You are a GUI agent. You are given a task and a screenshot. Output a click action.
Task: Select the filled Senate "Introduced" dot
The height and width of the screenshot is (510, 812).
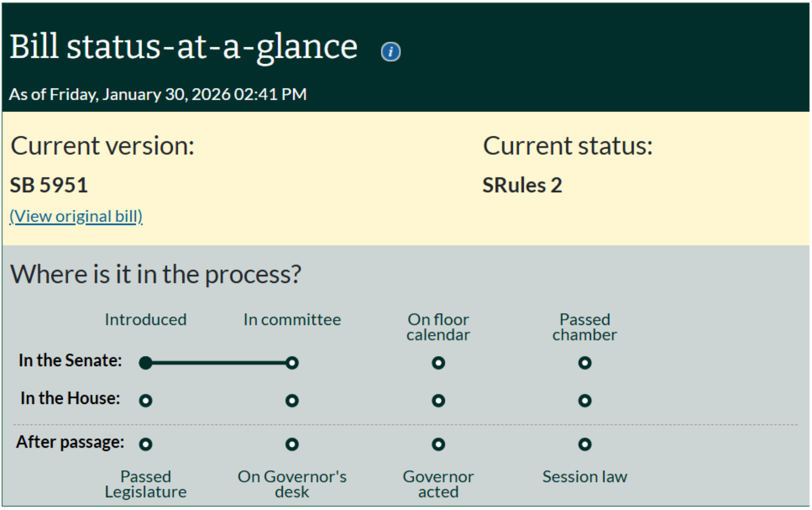[x=145, y=362]
